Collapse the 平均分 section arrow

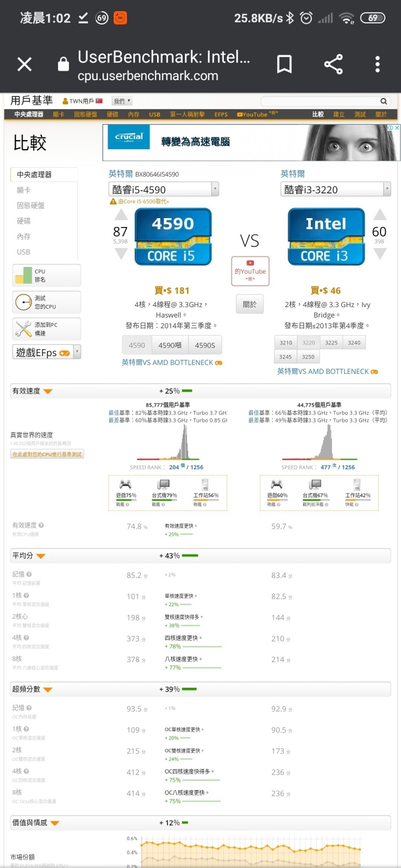click(41, 556)
